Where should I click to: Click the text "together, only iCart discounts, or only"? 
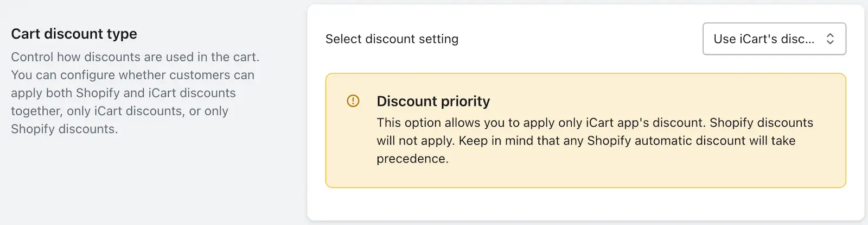pyautogui.click(x=119, y=111)
